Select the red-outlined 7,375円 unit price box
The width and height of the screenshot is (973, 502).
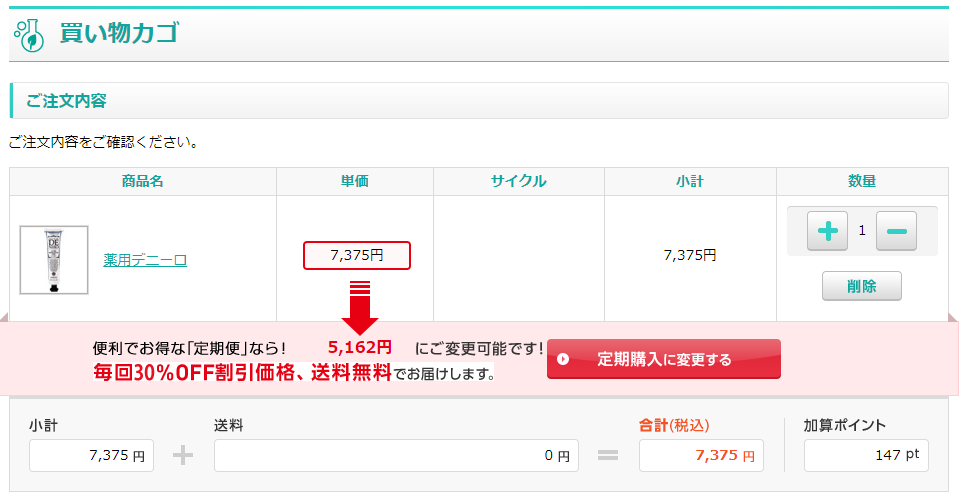coord(357,255)
